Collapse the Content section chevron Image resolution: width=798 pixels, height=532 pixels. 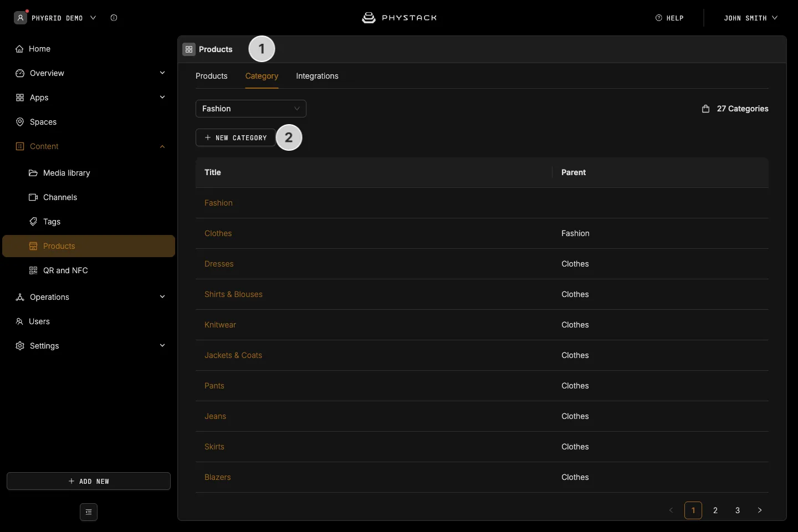[x=162, y=146]
